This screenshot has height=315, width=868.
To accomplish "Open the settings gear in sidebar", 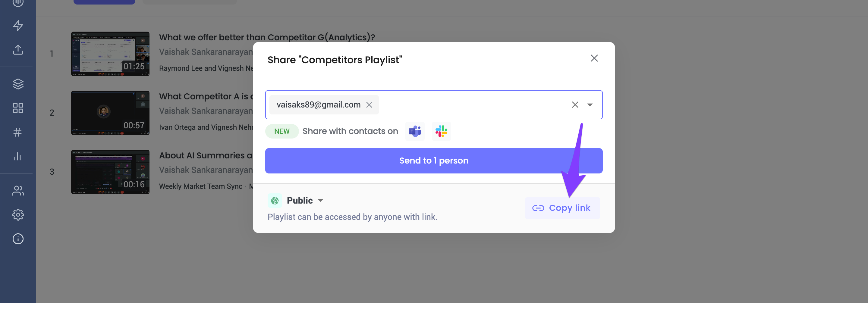I will 18,215.
